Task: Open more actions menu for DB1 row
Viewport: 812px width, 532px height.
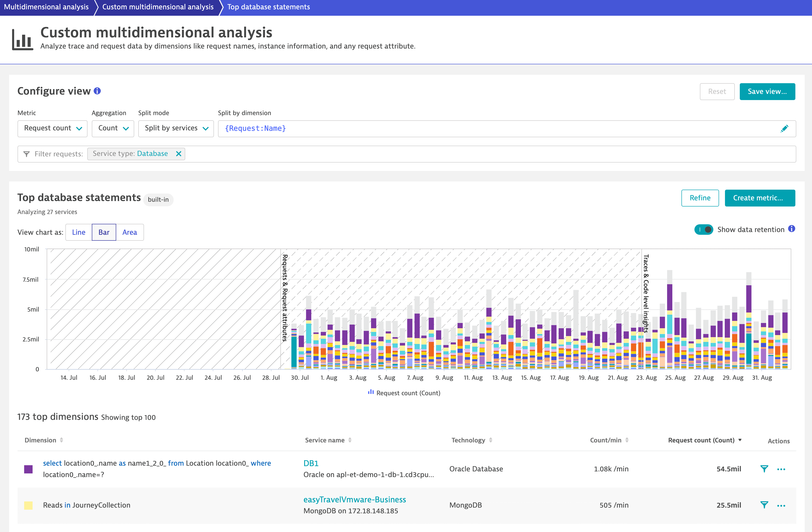Action: point(781,469)
